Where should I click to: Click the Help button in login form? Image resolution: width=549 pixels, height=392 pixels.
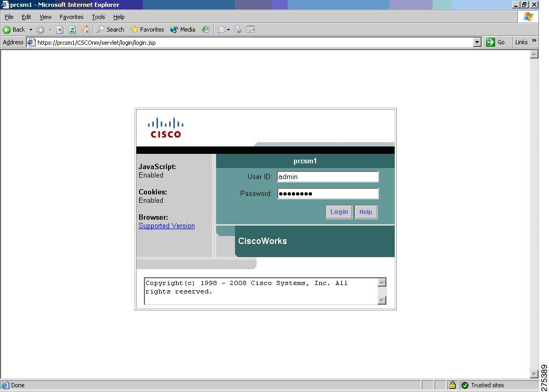[x=366, y=212]
